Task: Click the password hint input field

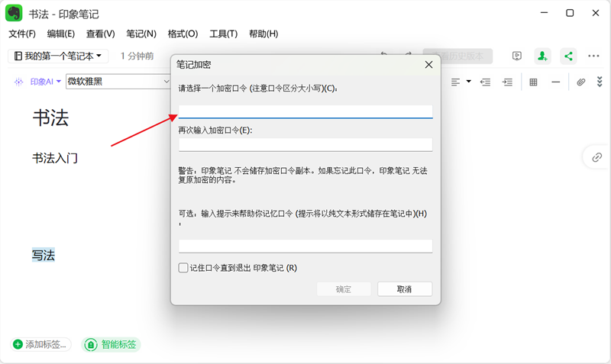Action: pos(305,246)
